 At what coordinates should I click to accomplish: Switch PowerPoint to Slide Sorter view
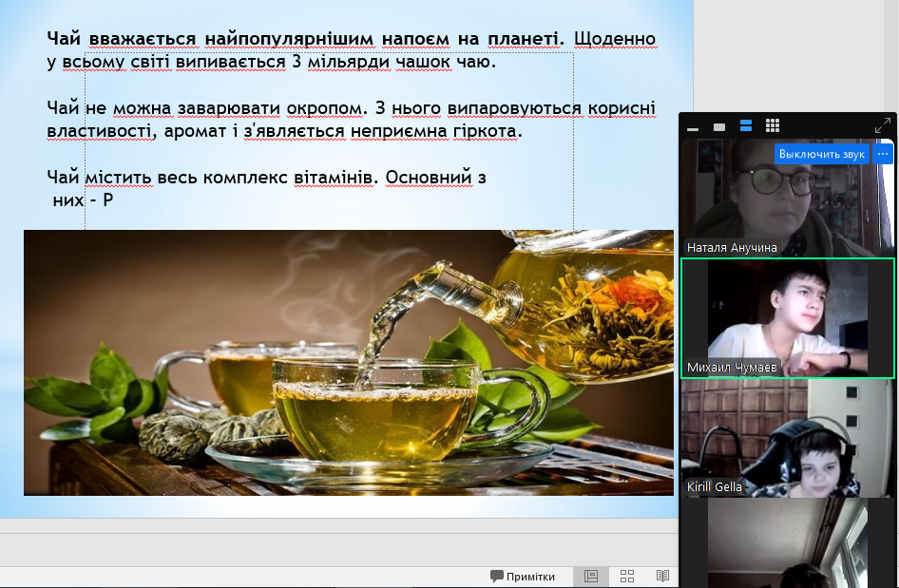tap(627, 577)
